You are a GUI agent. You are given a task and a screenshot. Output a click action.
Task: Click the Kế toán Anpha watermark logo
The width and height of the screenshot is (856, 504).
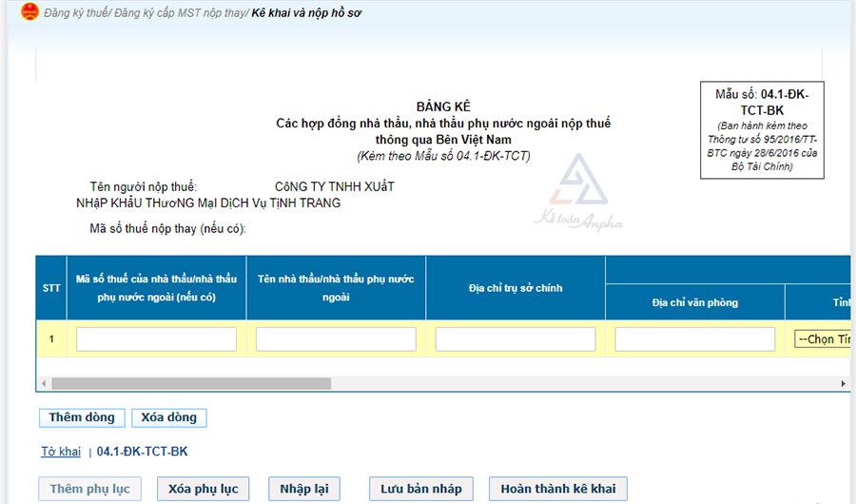(x=580, y=195)
